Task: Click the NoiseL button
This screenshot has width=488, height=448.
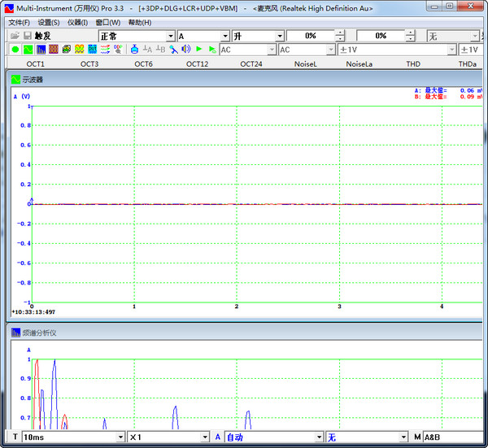Action: [305, 63]
